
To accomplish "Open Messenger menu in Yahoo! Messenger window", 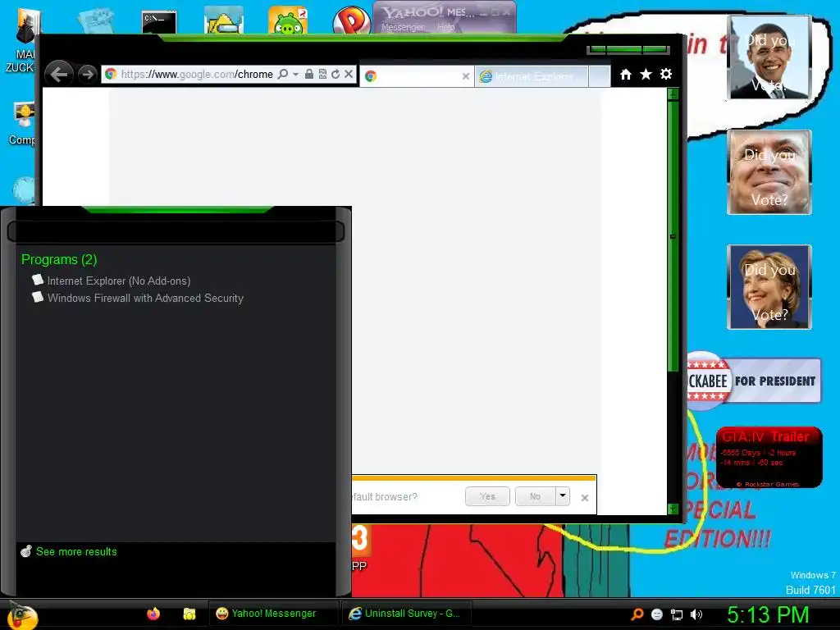I will point(402,27).
